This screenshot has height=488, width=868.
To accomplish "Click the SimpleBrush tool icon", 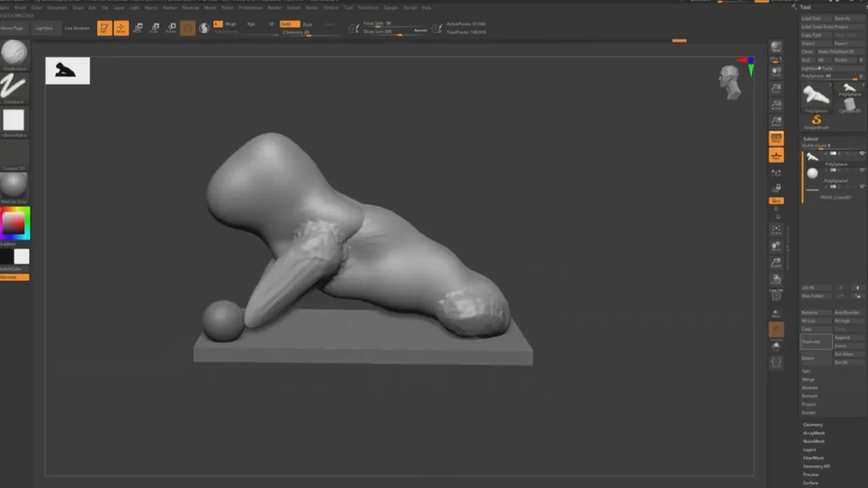I will pyautogui.click(x=816, y=123).
